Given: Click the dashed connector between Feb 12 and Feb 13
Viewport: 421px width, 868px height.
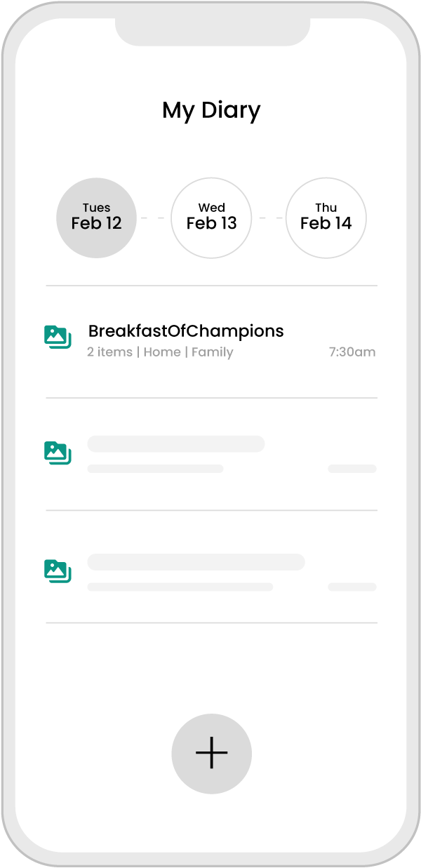Looking at the screenshot, I should [153, 218].
